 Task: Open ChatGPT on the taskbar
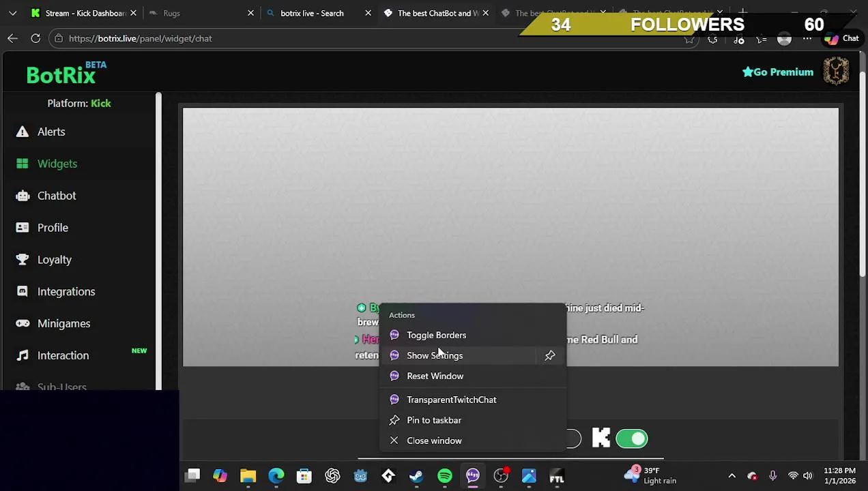[332, 476]
